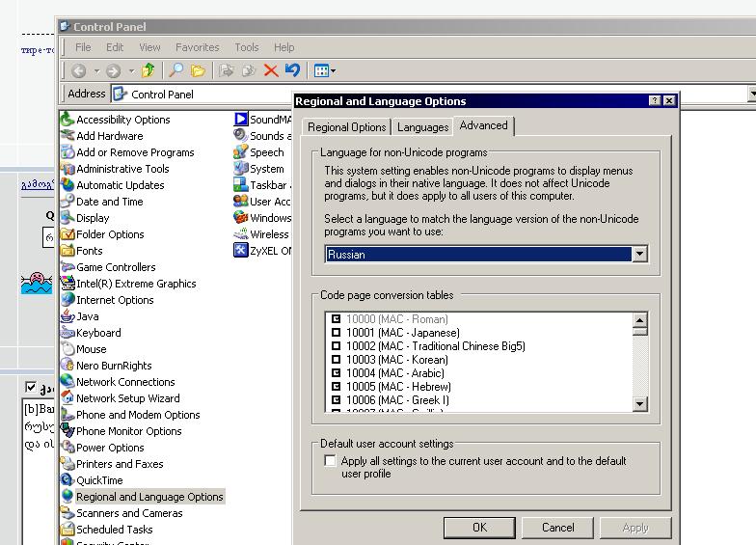Select Regional and Language Options item
Screen dimensions: 756x545
[x=143, y=496]
